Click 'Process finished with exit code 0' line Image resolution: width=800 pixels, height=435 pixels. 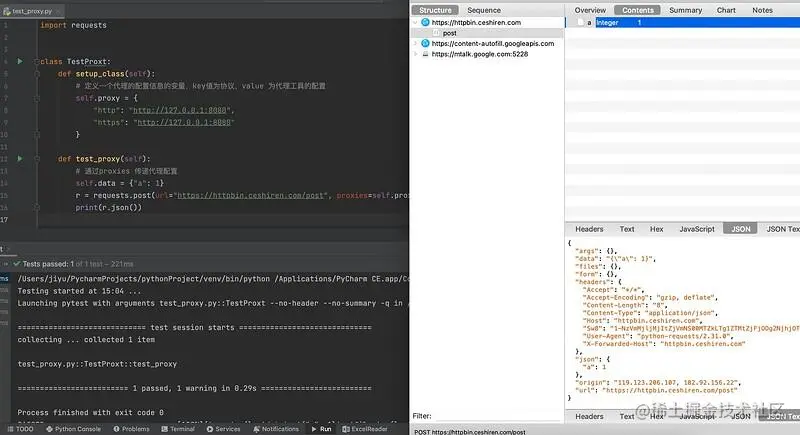pyautogui.click(x=90, y=412)
